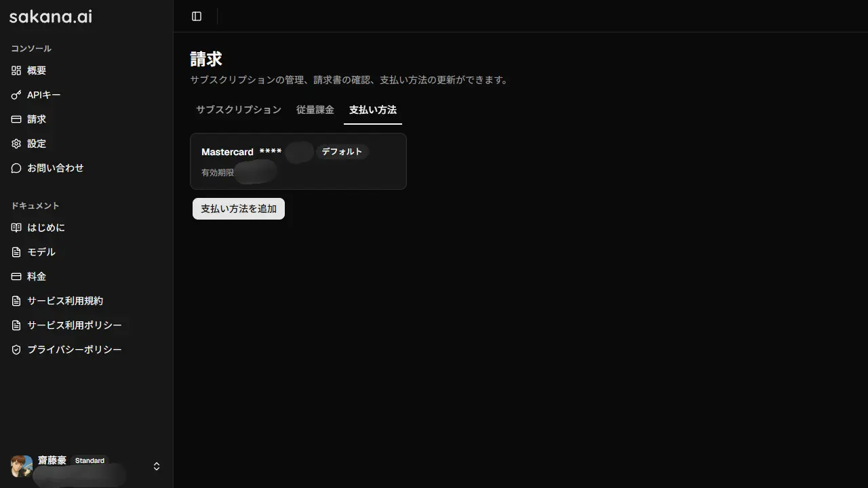Click the サービス利用ポリシー document icon

tap(16, 325)
